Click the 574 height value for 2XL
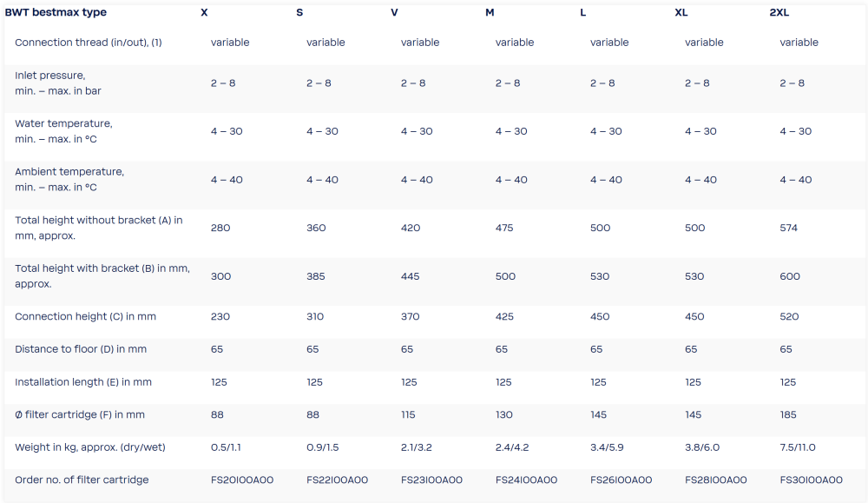This screenshot has height=503, width=868. 789,228
